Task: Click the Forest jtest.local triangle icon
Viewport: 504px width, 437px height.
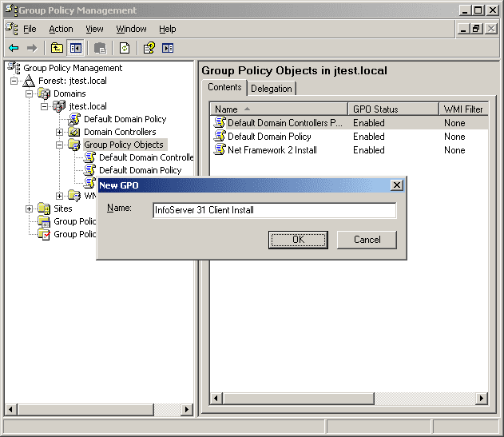Action: click(x=29, y=81)
